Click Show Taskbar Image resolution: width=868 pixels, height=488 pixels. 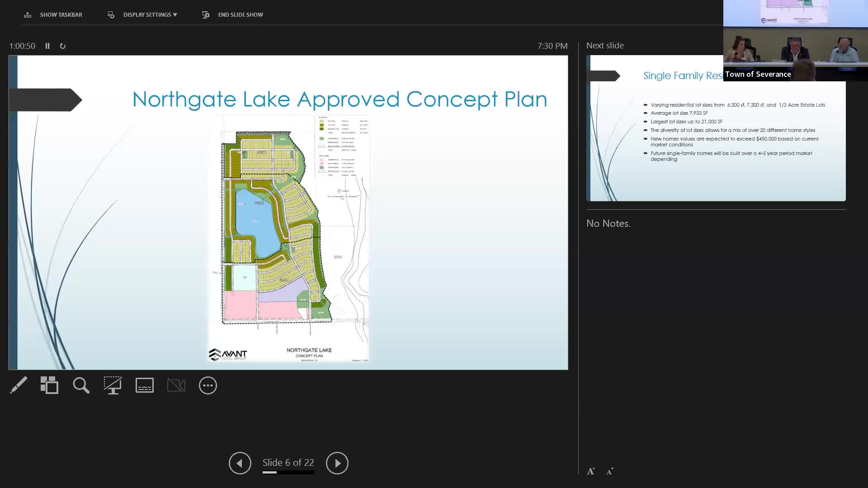tap(61, 14)
